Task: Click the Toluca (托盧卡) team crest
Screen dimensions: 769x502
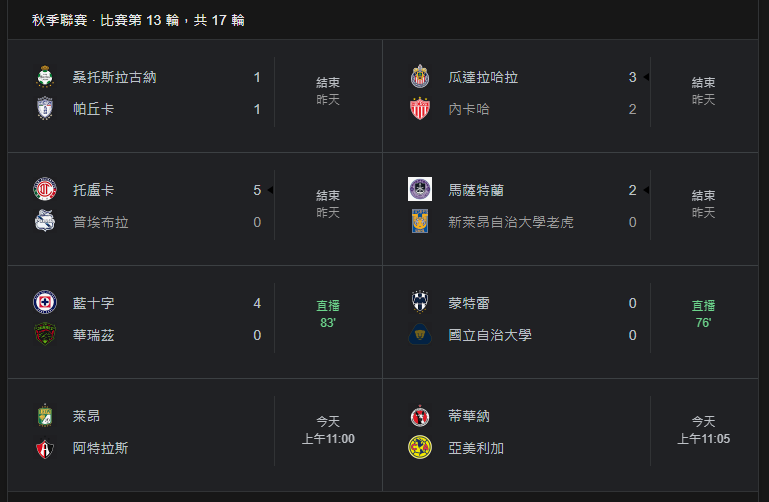Action: [x=45, y=189]
